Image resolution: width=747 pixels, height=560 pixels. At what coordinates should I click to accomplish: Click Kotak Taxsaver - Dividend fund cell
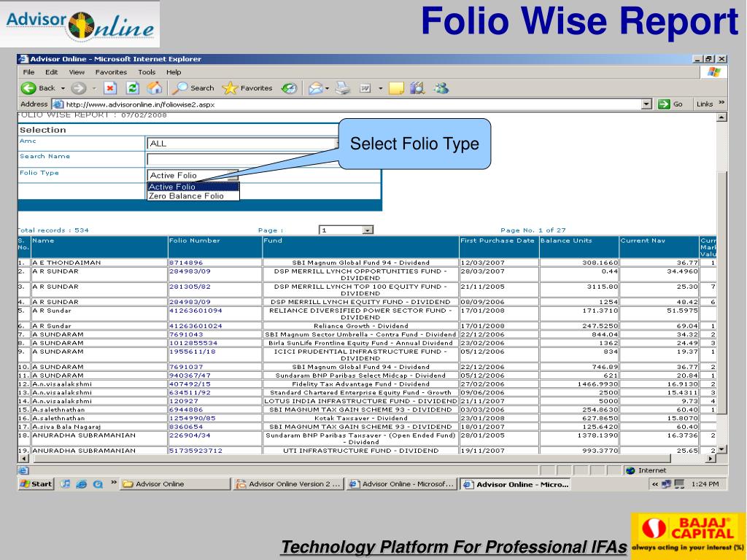(360, 418)
